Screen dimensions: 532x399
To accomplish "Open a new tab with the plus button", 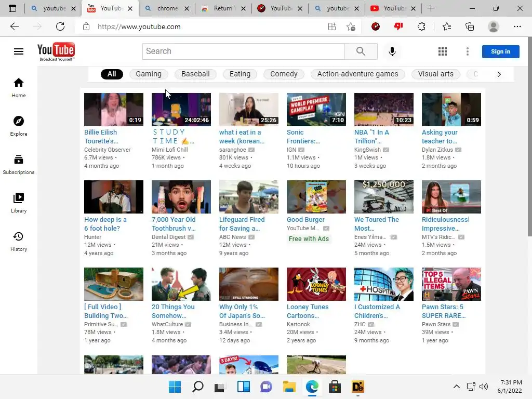I will point(431,8).
